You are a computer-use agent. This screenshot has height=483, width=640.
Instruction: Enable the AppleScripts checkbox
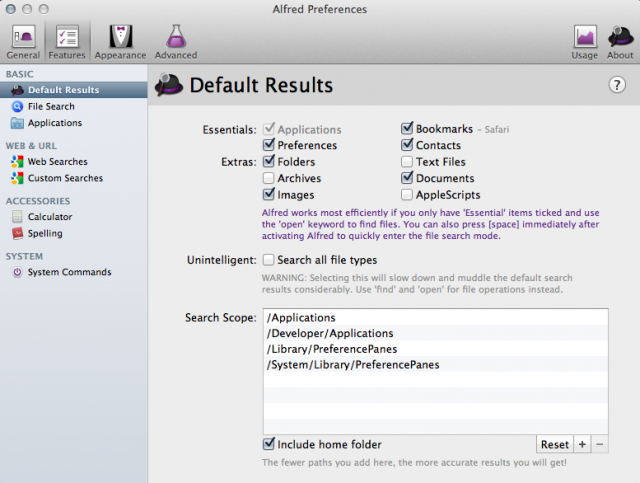[407, 195]
